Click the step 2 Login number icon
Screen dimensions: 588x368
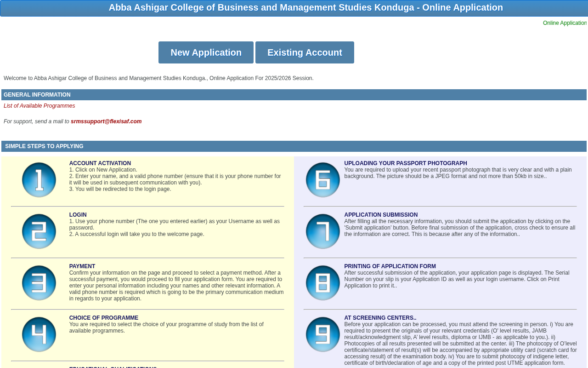click(x=39, y=231)
